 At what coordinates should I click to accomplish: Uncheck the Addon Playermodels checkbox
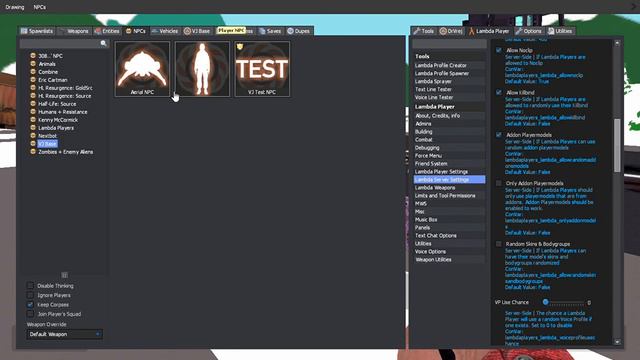[x=498, y=134]
